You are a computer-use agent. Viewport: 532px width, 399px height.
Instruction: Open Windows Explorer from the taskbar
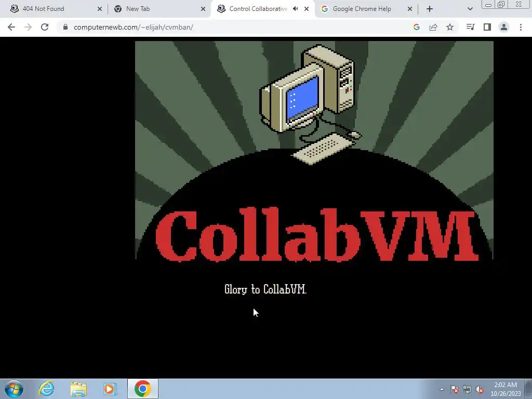pyautogui.click(x=78, y=389)
